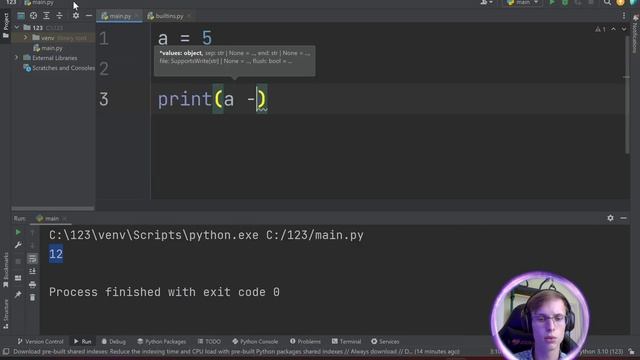Image resolution: width=640 pixels, height=360 pixels.
Task: Collapse the 123 project root folder
Action: pos(17,28)
